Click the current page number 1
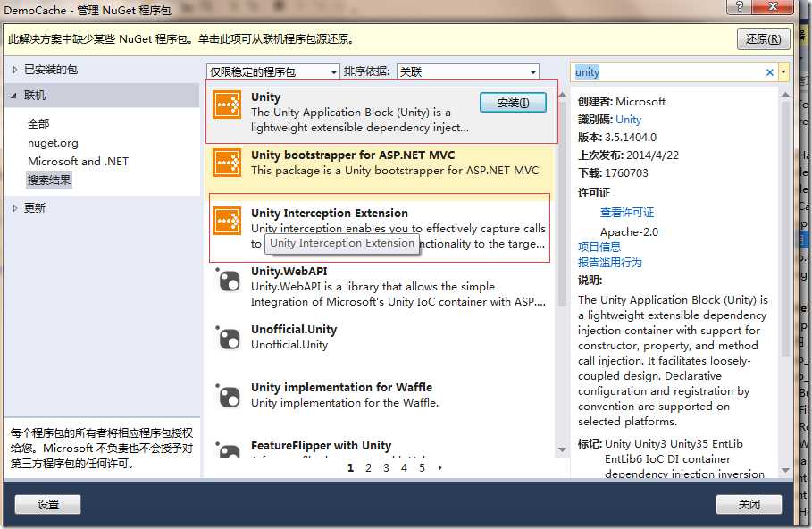Screen dimensions: 812x529 (350, 468)
